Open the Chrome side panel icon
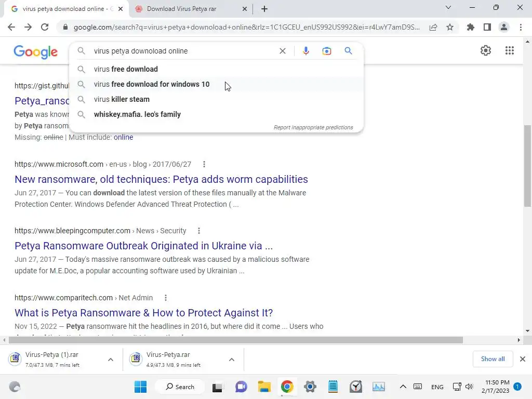532x399 pixels. (487, 27)
